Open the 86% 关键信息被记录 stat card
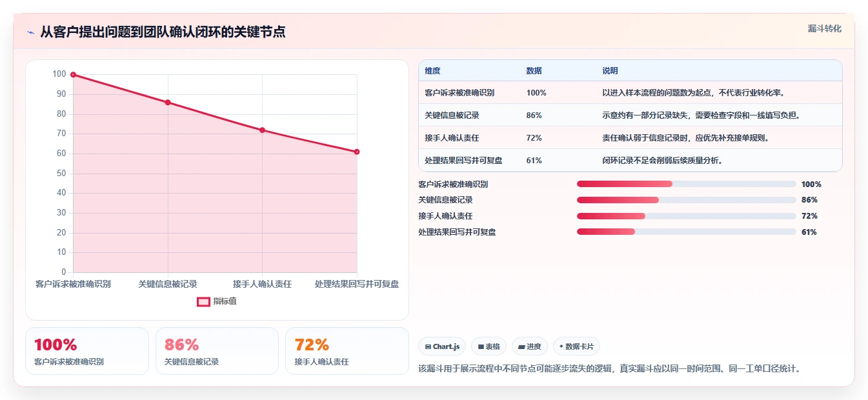 tap(217, 351)
